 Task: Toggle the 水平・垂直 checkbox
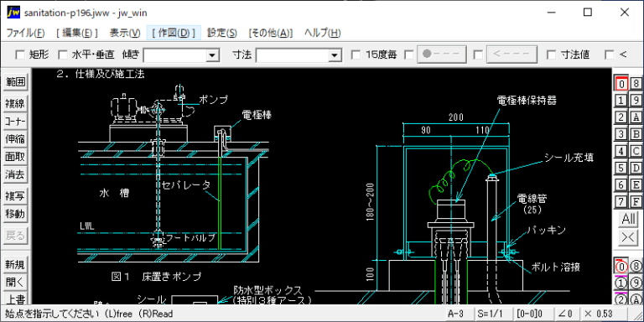click(x=62, y=55)
